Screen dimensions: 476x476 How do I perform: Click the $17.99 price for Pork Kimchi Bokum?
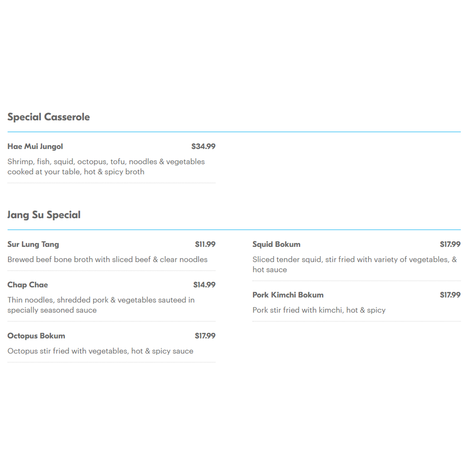pyautogui.click(x=450, y=295)
